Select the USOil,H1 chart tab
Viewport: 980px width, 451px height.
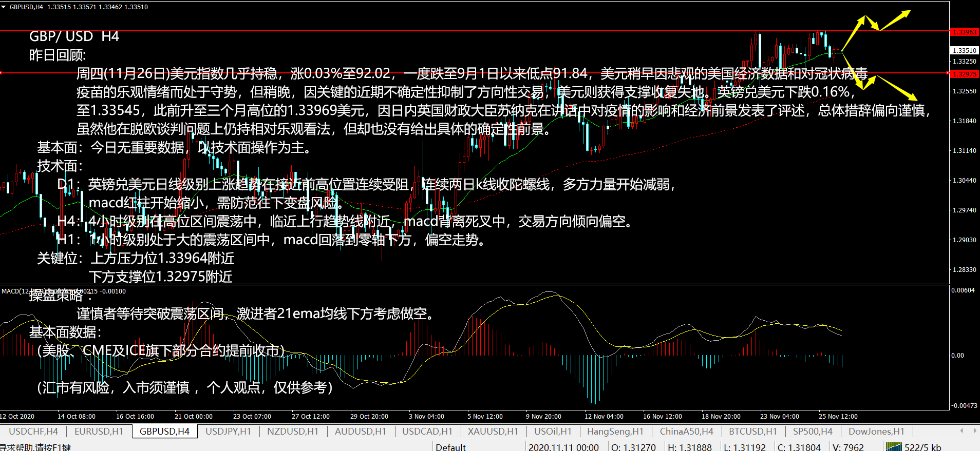[553, 432]
